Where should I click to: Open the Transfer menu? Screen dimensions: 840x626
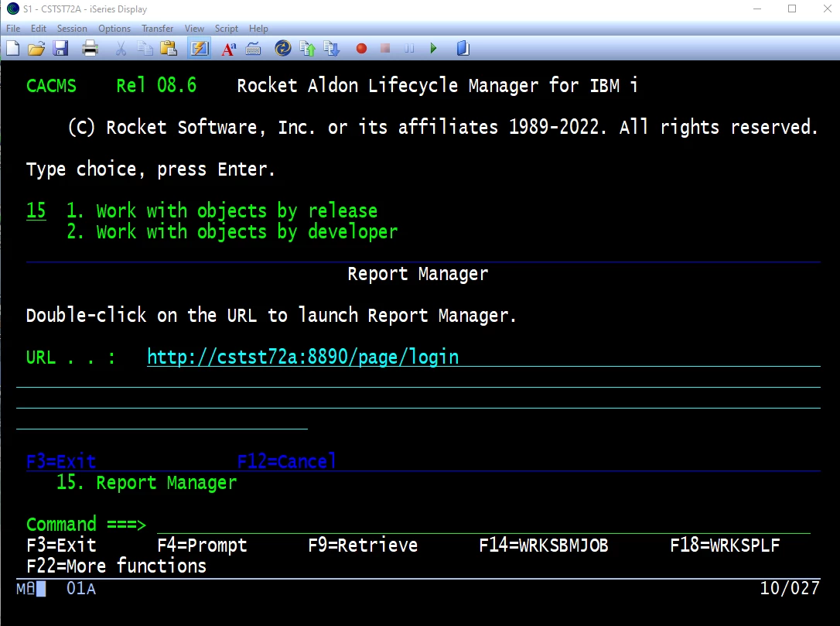pyautogui.click(x=158, y=29)
